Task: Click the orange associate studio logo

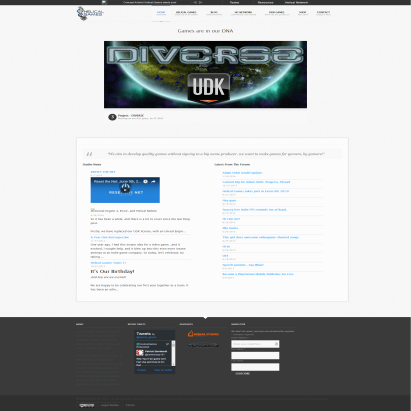Action: pyautogui.click(x=203, y=333)
